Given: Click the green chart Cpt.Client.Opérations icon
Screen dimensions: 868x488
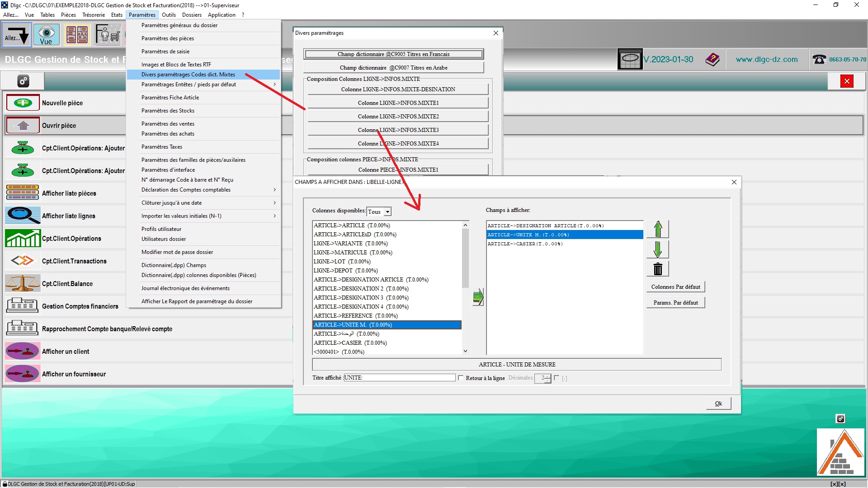Looking at the screenshot, I should pos(23,238).
